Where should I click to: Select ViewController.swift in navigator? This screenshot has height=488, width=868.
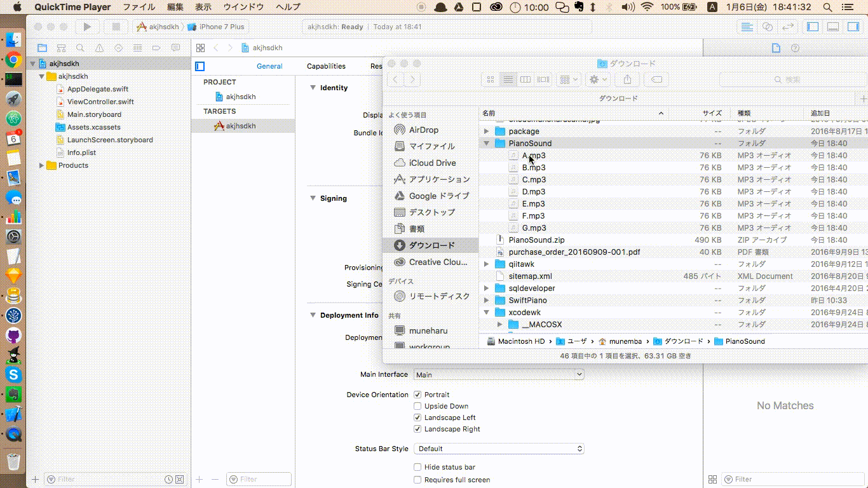point(100,102)
